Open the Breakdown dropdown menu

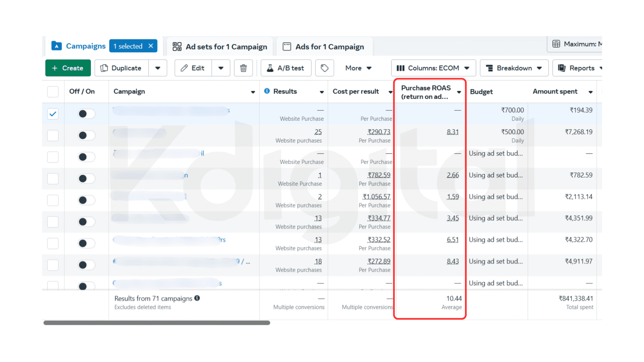tap(514, 68)
